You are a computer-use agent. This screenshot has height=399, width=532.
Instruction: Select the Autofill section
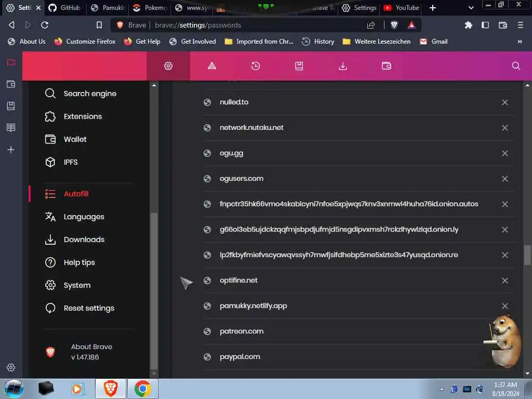pos(67,194)
